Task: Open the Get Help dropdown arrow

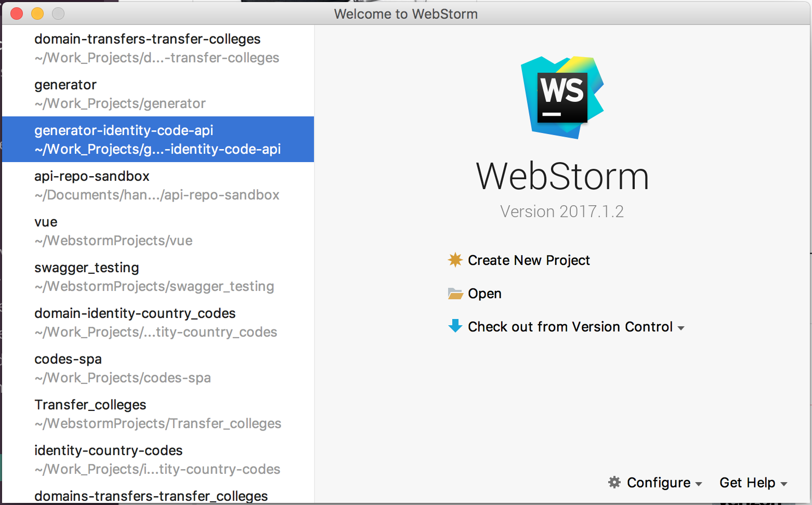Action: coord(784,484)
